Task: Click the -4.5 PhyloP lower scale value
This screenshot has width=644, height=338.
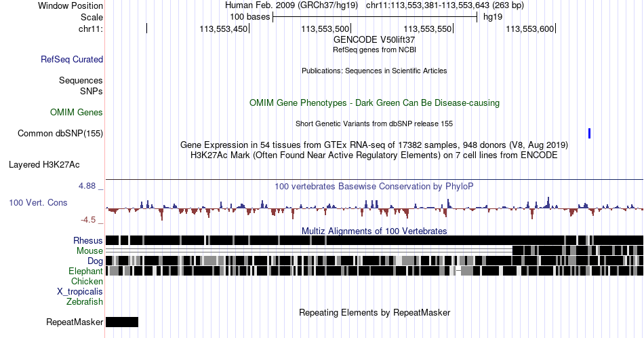Action: coord(88,220)
